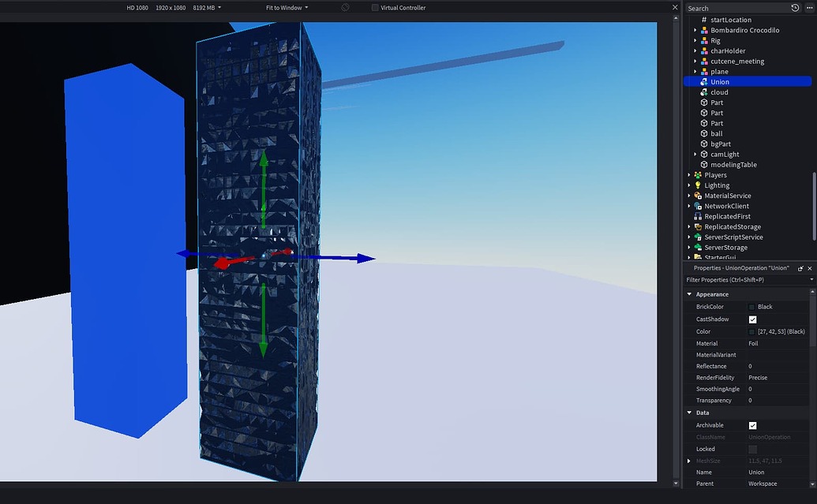
Task: Expand the charHolder tree node
Action: click(x=695, y=51)
